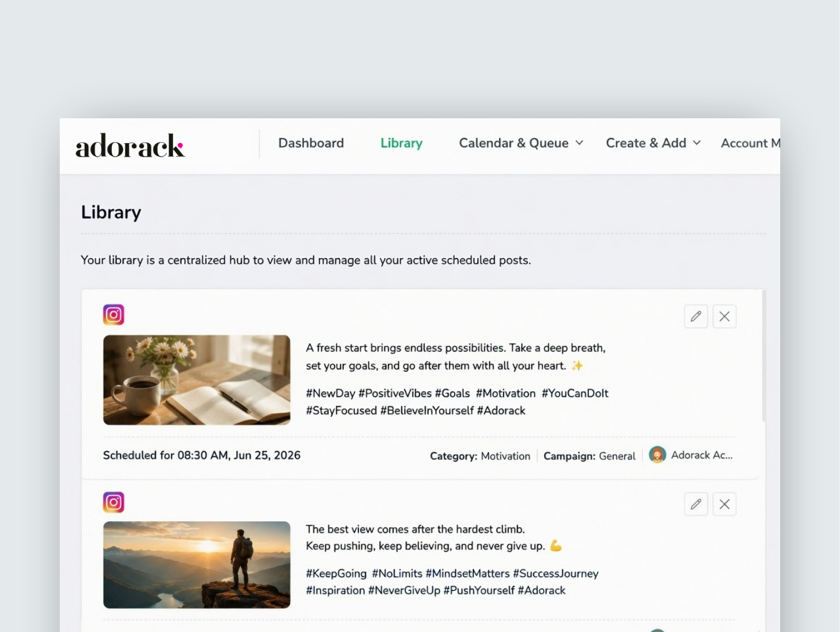The height and width of the screenshot is (632, 840).
Task: Click the #StayFocused hashtag line
Action: pyautogui.click(x=415, y=411)
